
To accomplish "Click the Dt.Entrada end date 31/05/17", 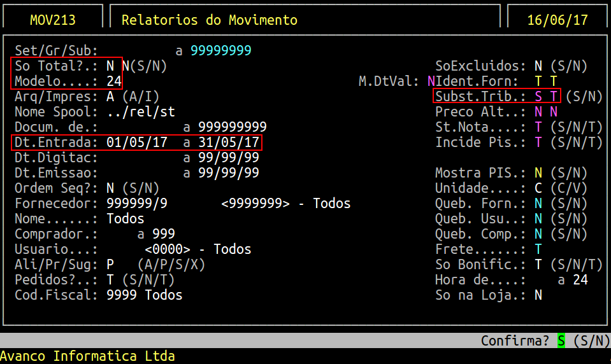I will coord(229,142).
